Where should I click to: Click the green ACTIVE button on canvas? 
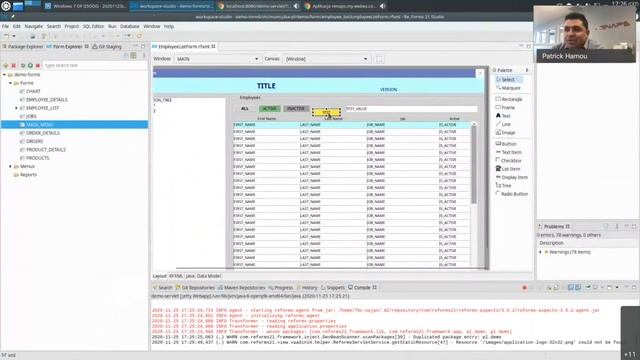click(269, 109)
